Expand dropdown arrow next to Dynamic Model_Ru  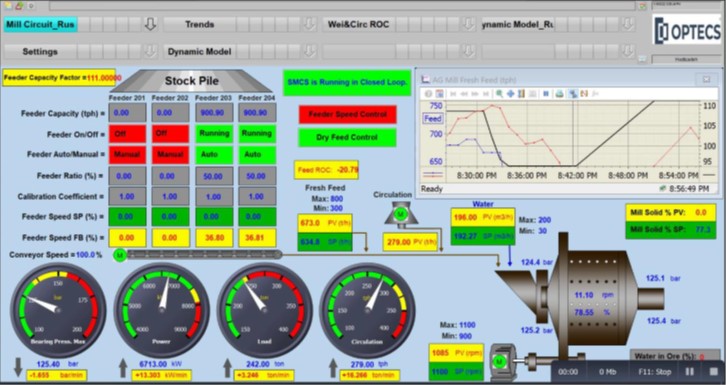(x=628, y=24)
